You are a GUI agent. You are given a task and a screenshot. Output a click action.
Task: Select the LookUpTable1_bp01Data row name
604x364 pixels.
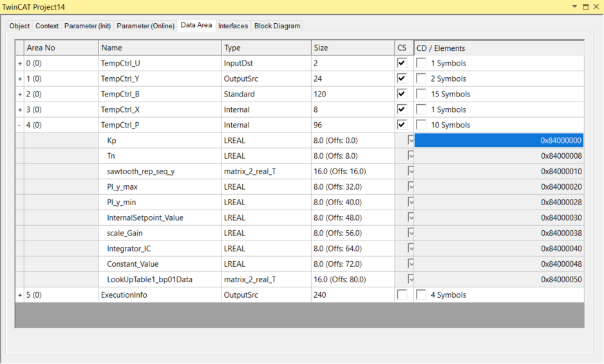tap(149, 280)
